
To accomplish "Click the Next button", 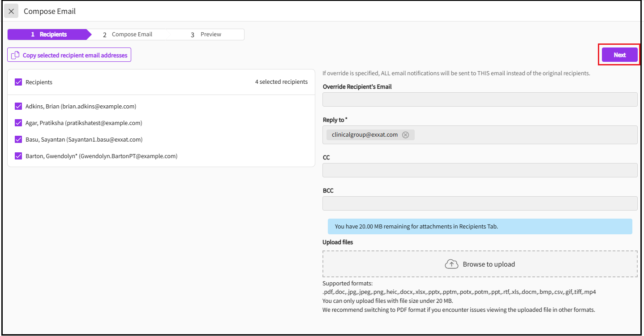I will pyautogui.click(x=619, y=55).
